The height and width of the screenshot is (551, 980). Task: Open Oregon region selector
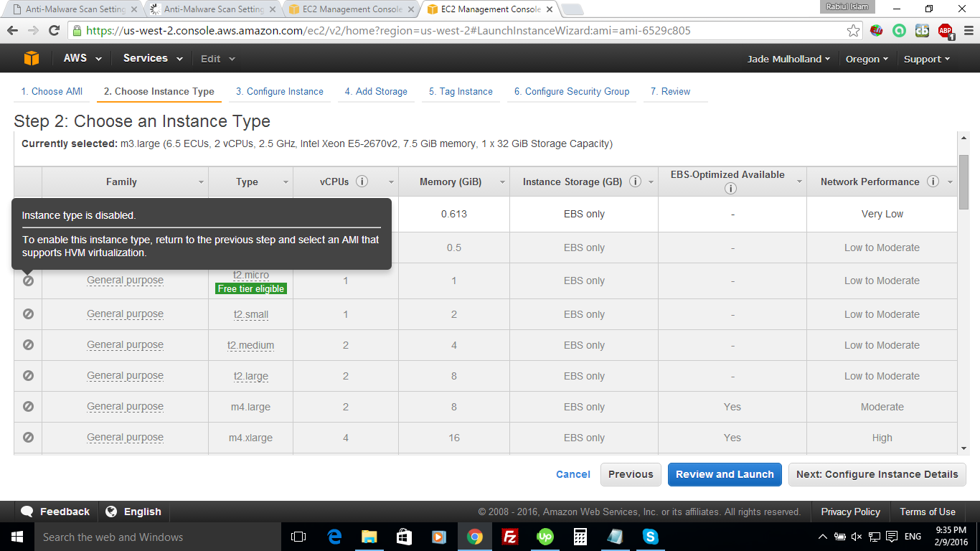pos(867,59)
